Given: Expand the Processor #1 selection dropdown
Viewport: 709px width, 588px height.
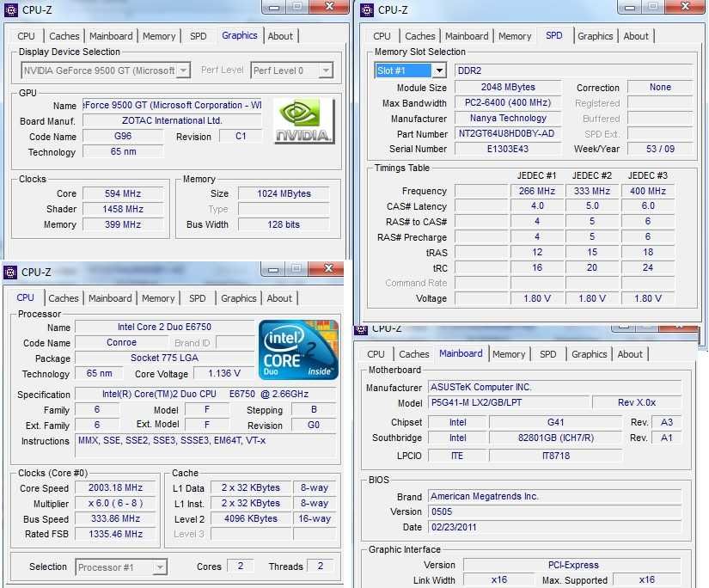Looking at the screenshot, I should [x=121, y=567].
